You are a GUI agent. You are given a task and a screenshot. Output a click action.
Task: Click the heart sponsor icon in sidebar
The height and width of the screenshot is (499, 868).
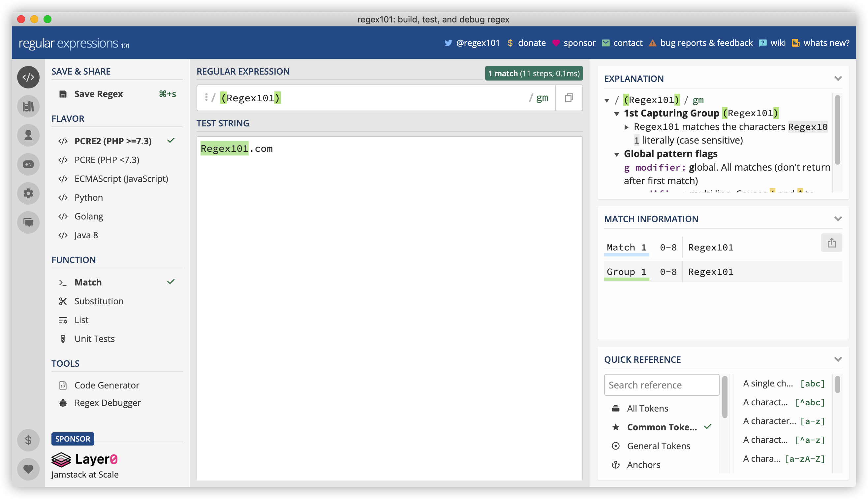[28, 469]
